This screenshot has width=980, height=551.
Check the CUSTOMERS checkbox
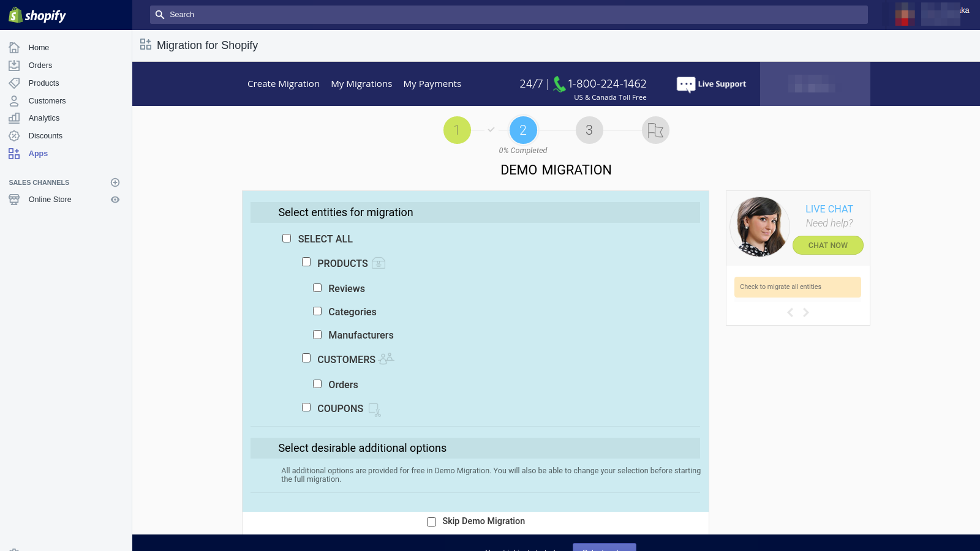(306, 358)
